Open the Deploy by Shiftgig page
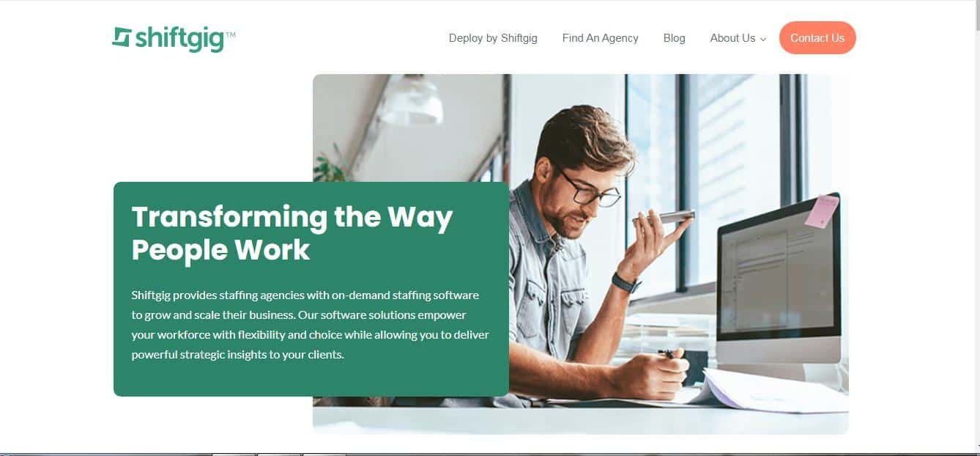This screenshot has width=980, height=456. pyautogui.click(x=493, y=38)
